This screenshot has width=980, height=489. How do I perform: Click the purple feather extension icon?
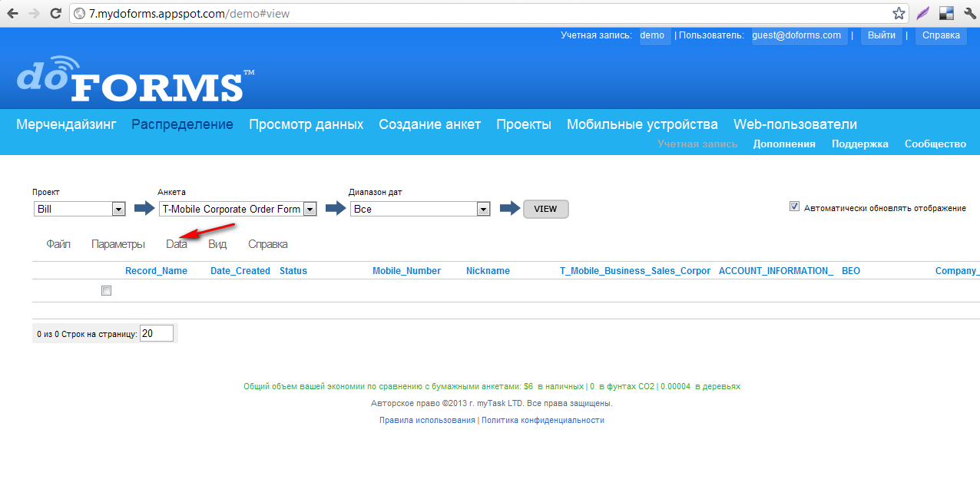tap(922, 13)
